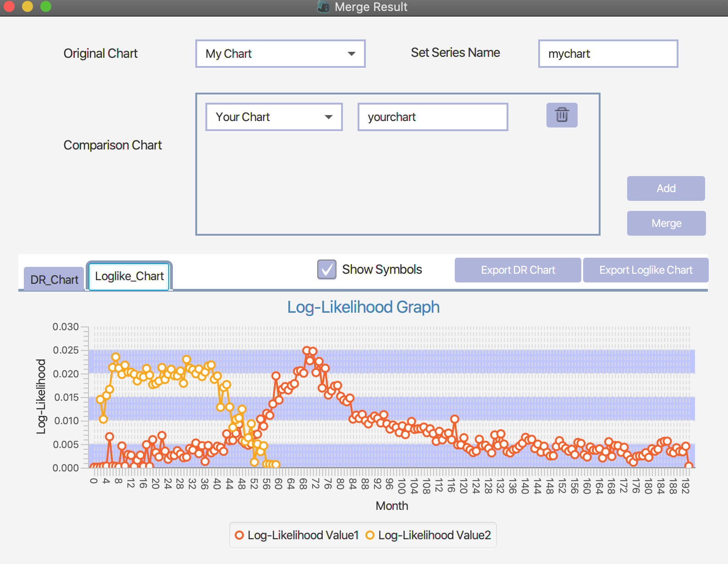
Task: Uncheck the Show Symbols checkbox
Action: tap(327, 269)
